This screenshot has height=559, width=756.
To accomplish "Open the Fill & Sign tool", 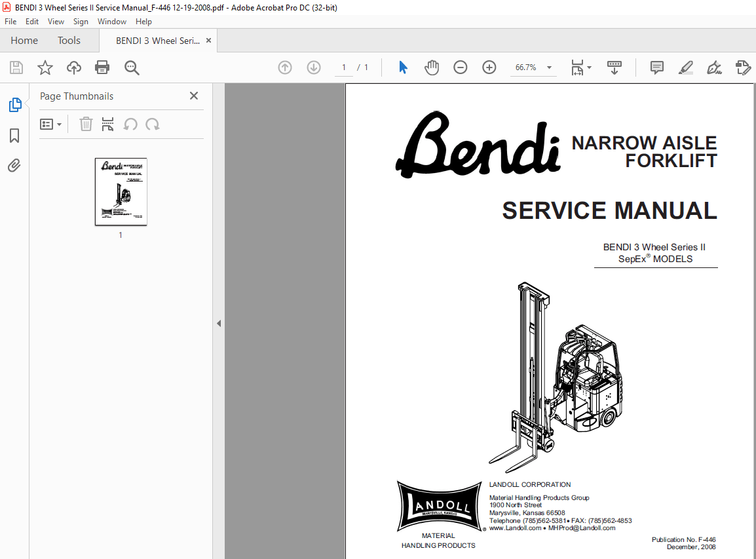I will point(714,67).
